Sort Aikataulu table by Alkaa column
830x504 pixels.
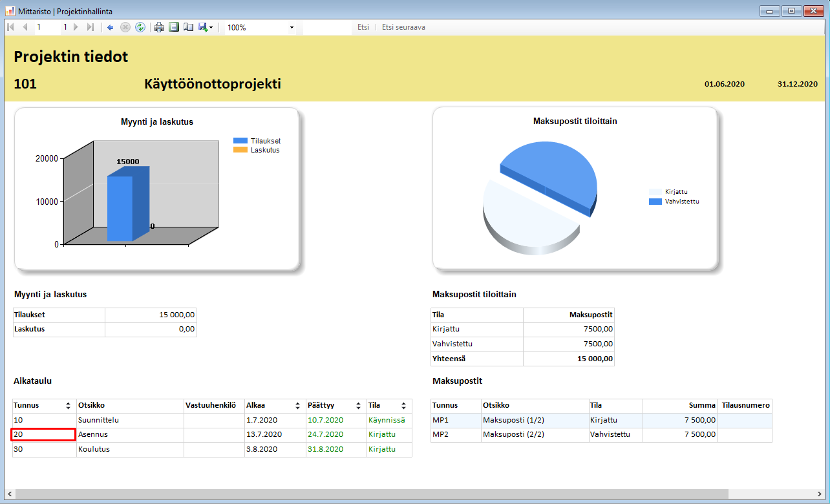tap(299, 406)
